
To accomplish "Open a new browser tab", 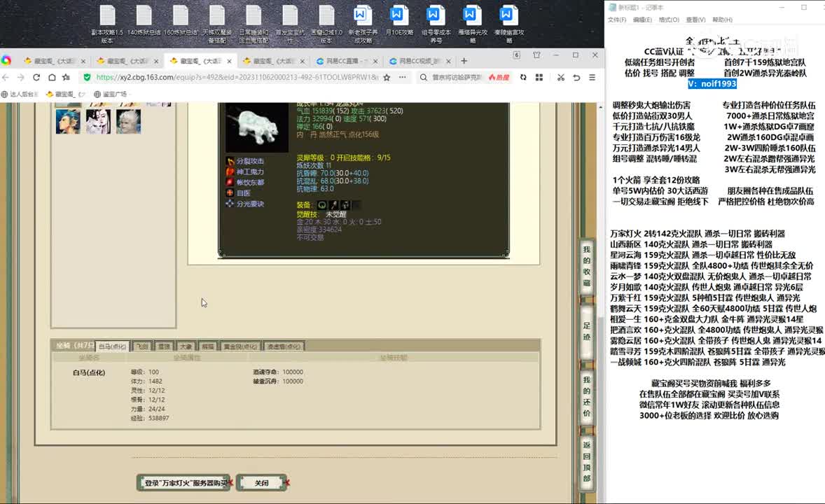I will (x=464, y=61).
